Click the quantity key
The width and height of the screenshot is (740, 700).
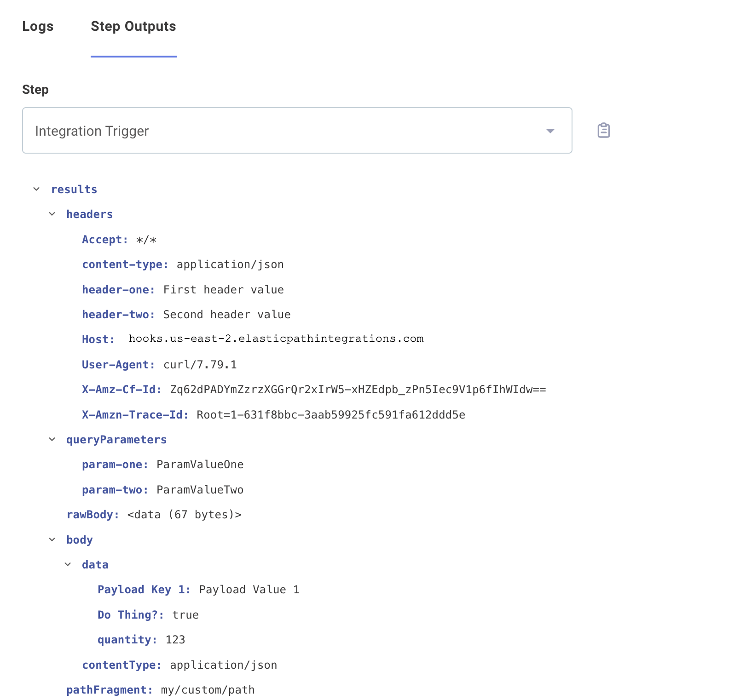pyautogui.click(x=127, y=640)
